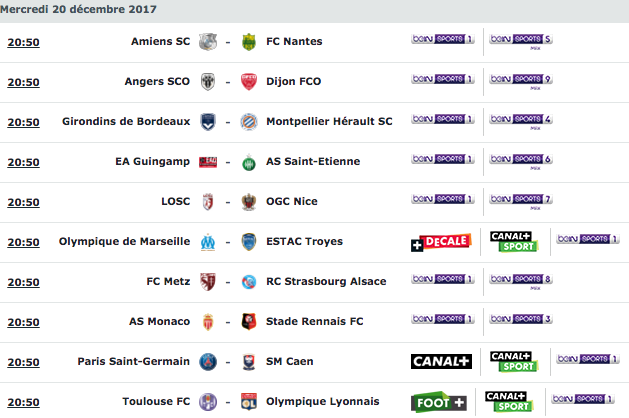The width and height of the screenshot is (629, 418).
Task: Click the Paris Saint-Germain crest
Action: [x=208, y=362]
